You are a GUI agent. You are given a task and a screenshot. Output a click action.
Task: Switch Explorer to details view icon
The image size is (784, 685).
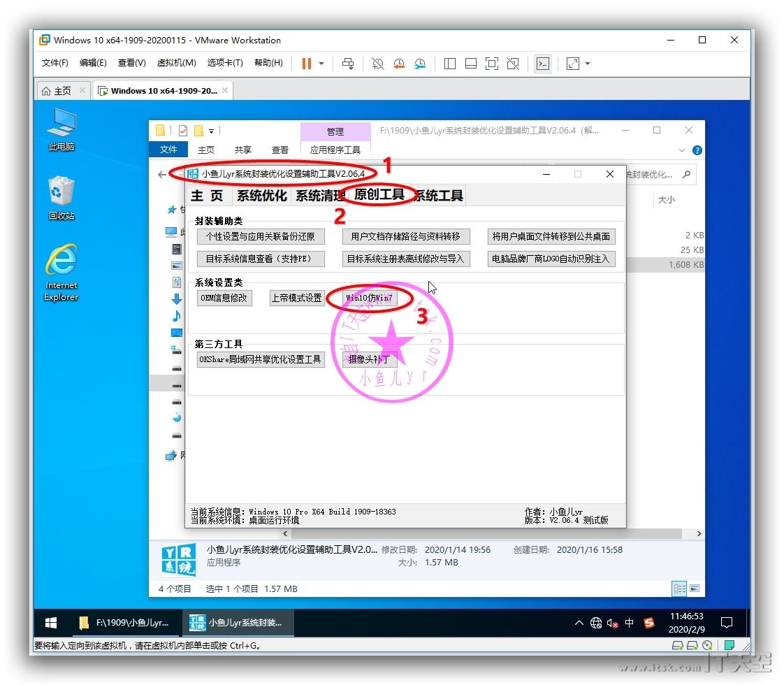coord(679,589)
